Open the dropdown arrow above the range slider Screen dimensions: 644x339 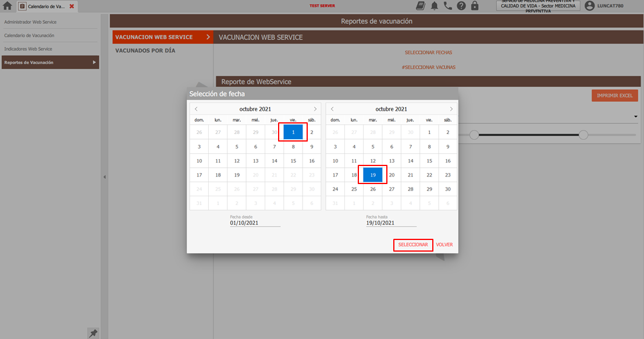635,116
